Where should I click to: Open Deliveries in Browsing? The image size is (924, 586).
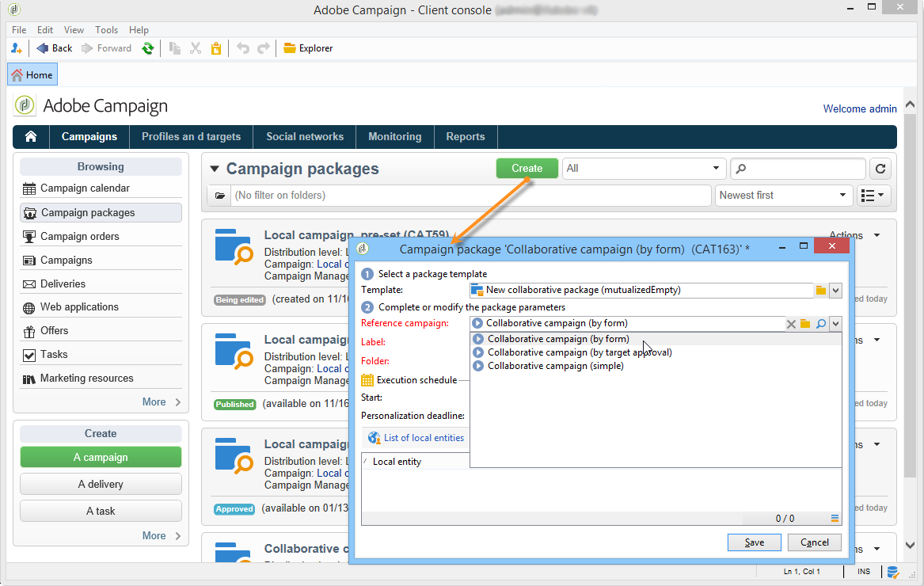click(101, 284)
